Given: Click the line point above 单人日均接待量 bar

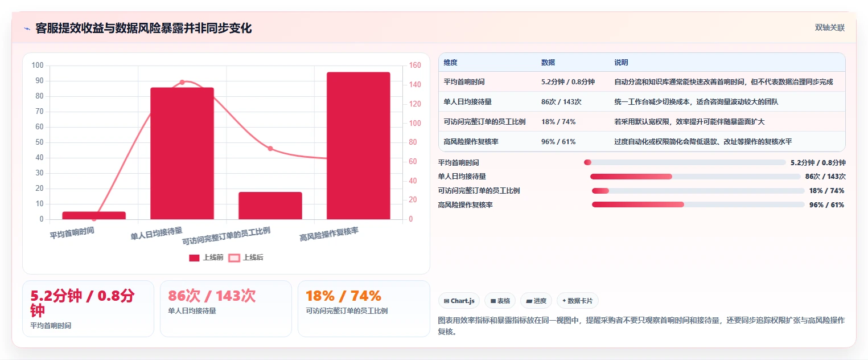Looking at the screenshot, I should tap(182, 82).
